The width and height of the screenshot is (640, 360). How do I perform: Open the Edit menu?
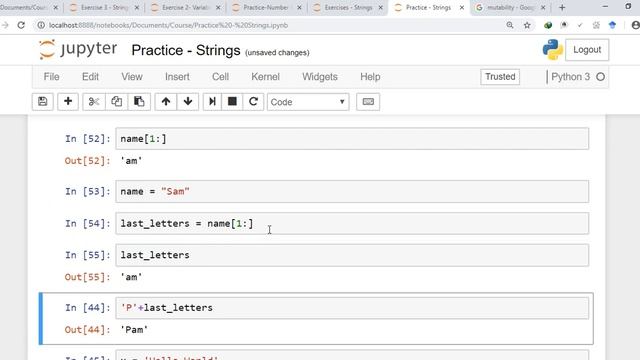tap(90, 77)
